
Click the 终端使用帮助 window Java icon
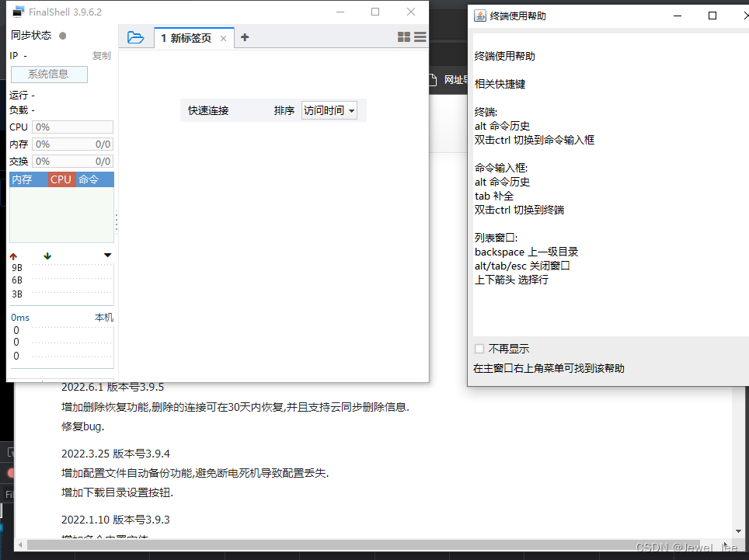479,16
